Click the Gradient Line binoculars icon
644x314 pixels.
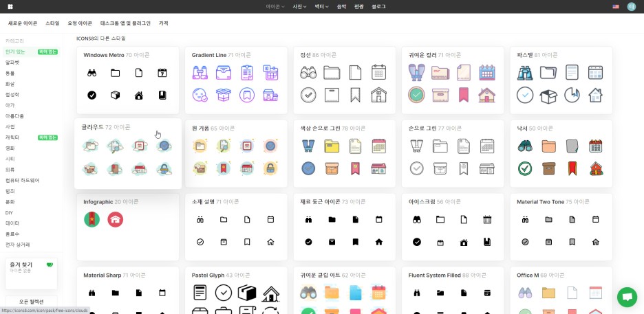tap(200, 73)
